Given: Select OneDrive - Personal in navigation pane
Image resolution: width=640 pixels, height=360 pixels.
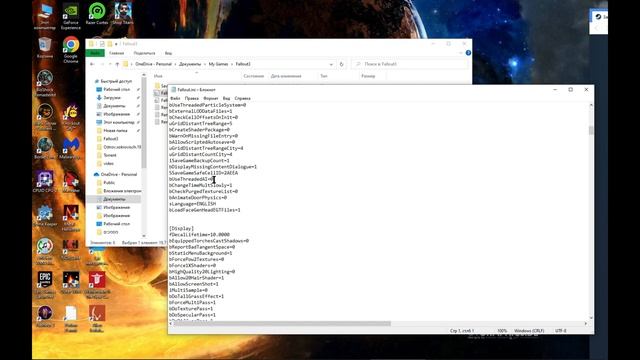Looking at the screenshot, I should tap(119, 174).
